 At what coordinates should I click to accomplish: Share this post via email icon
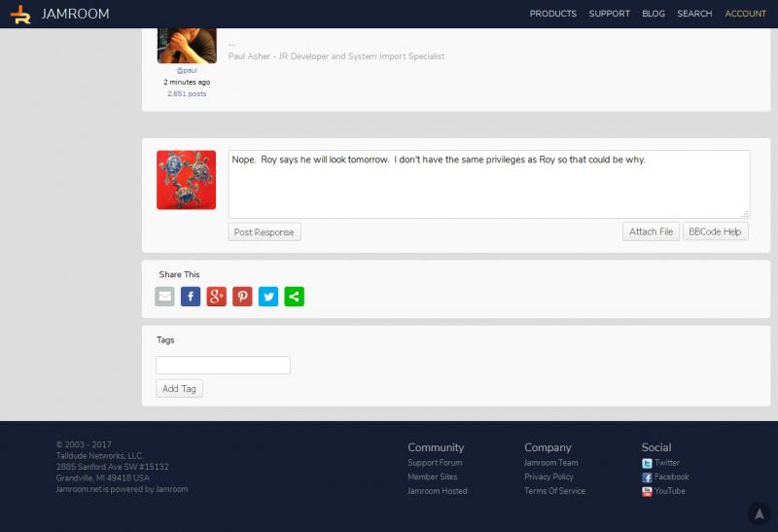tap(165, 297)
